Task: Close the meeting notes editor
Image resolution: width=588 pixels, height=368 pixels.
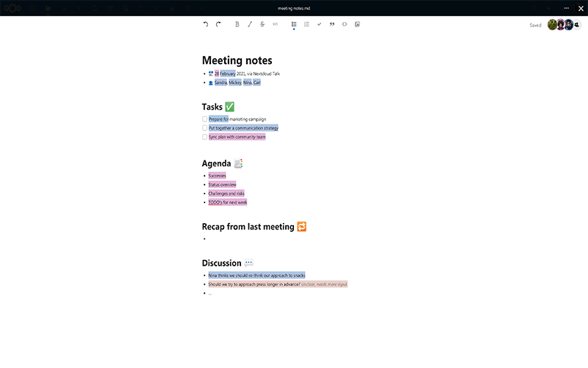Action: point(581,8)
